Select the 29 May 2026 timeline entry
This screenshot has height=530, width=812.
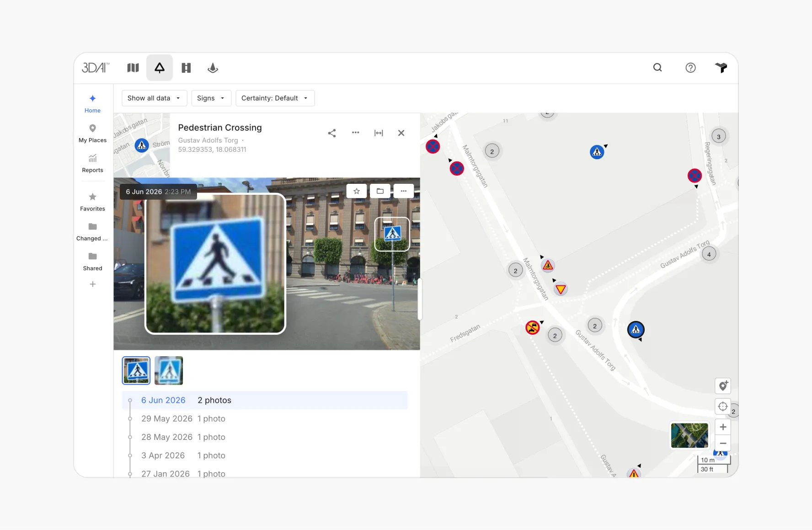tap(265, 418)
